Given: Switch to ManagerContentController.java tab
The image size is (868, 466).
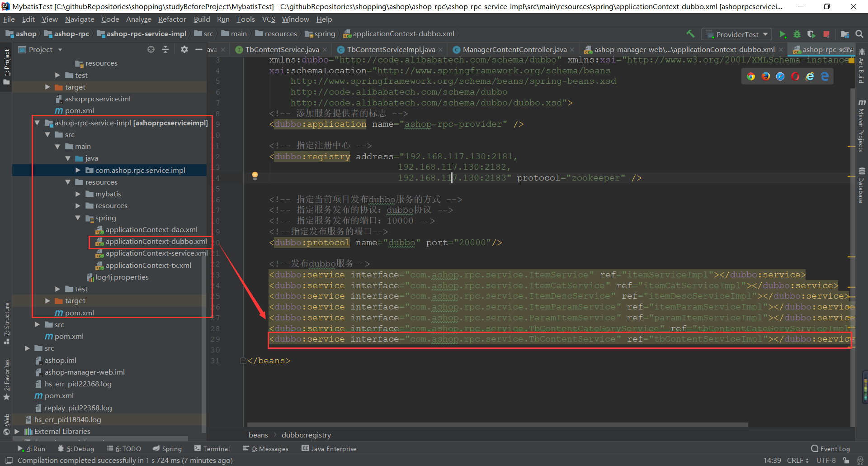Looking at the screenshot, I should pos(514,50).
